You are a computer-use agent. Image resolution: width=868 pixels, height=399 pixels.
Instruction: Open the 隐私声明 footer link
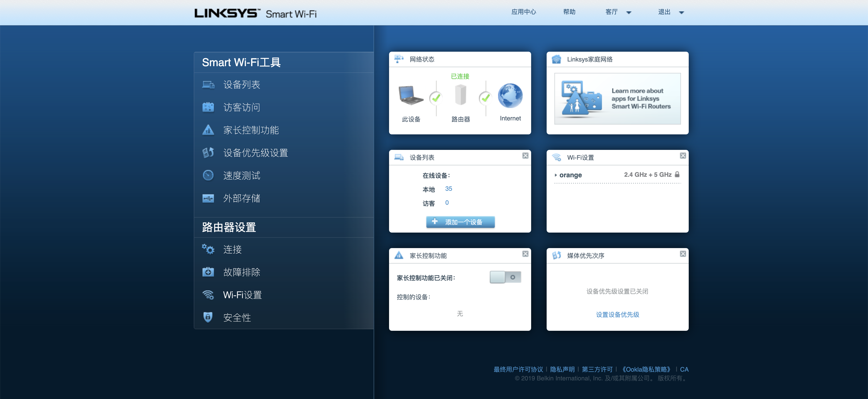(562, 369)
